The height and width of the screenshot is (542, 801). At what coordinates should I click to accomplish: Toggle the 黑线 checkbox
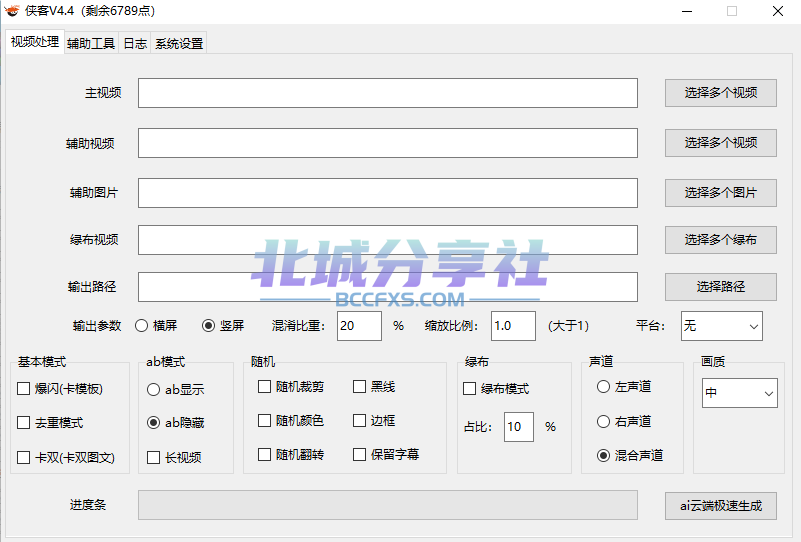[359, 387]
